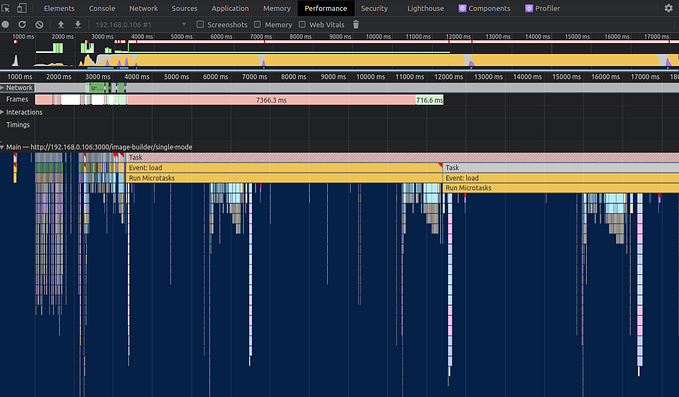Select the 7366.3 ms frame
The height and width of the screenshot is (397, 679).
272,100
